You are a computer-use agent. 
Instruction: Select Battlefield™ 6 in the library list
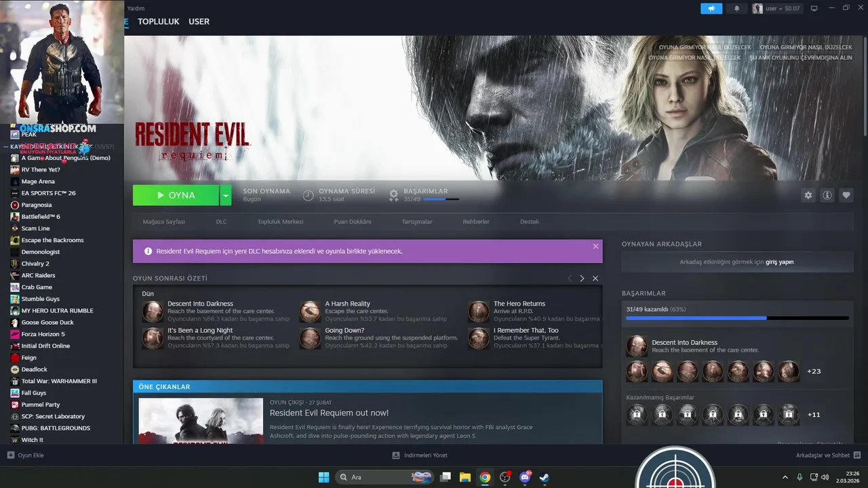41,216
